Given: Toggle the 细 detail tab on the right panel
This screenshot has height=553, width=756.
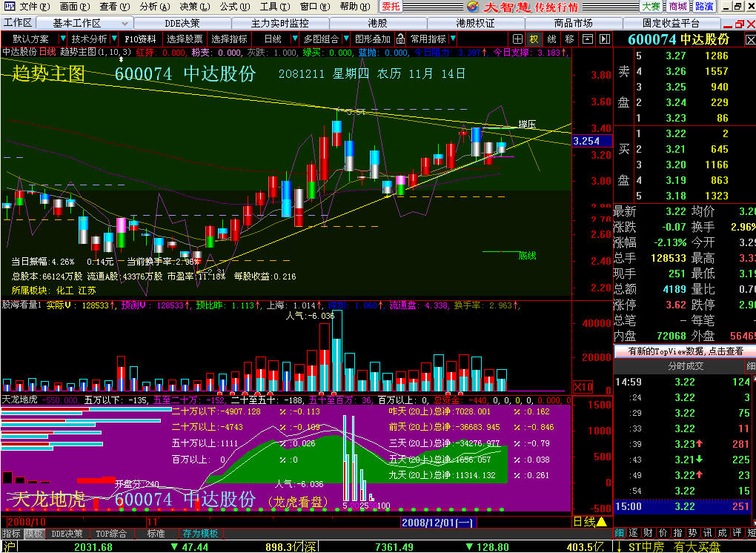Looking at the screenshot, I should [619, 533].
